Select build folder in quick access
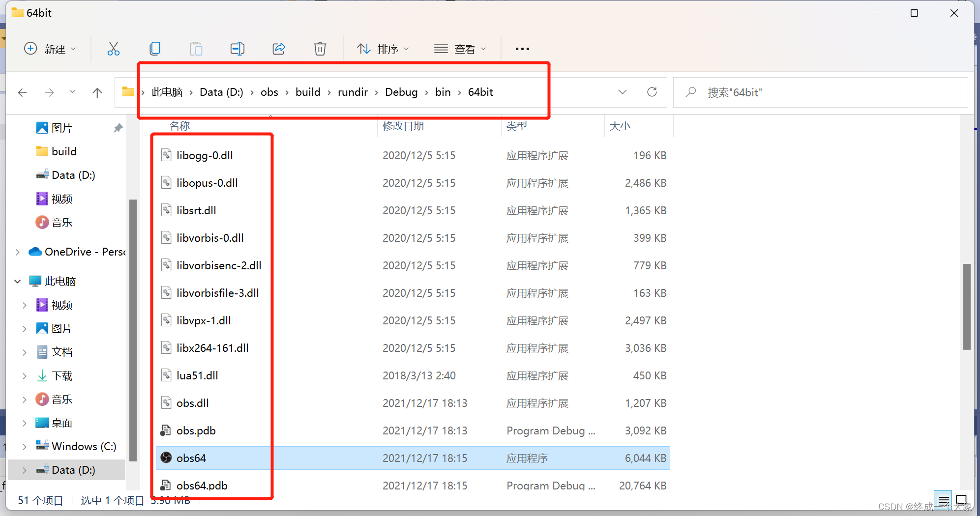The width and height of the screenshot is (980, 516). point(64,151)
